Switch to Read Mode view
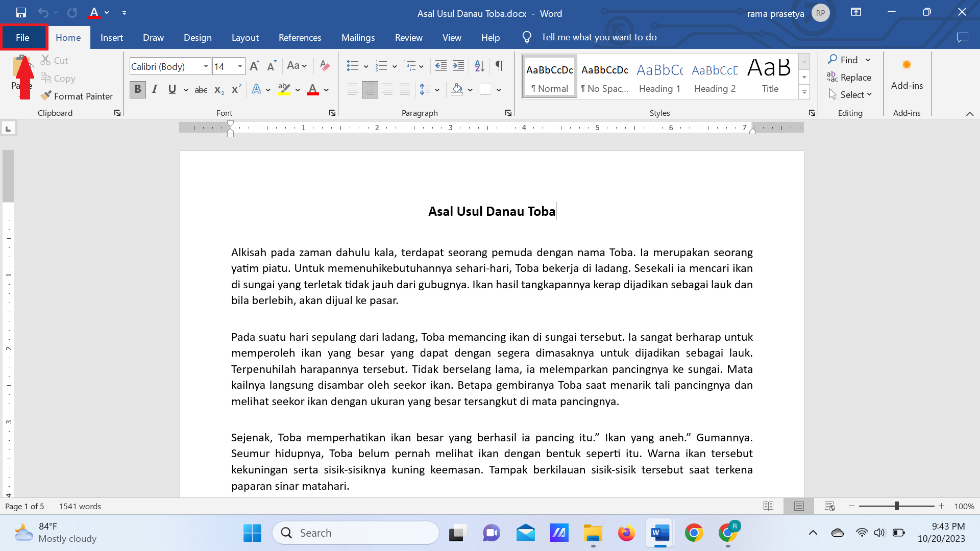980x551 pixels. pyautogui.click(x=768, y=506)
